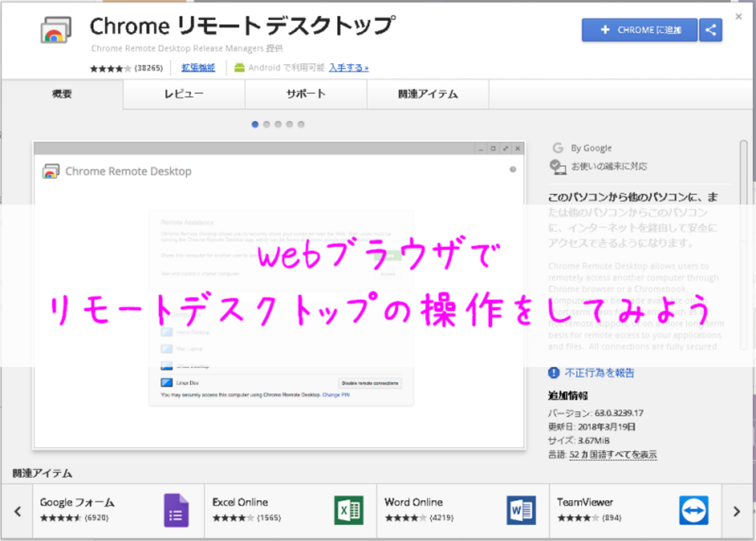Open the レビュー tab
Screen dimensions: 756x541
184,94
